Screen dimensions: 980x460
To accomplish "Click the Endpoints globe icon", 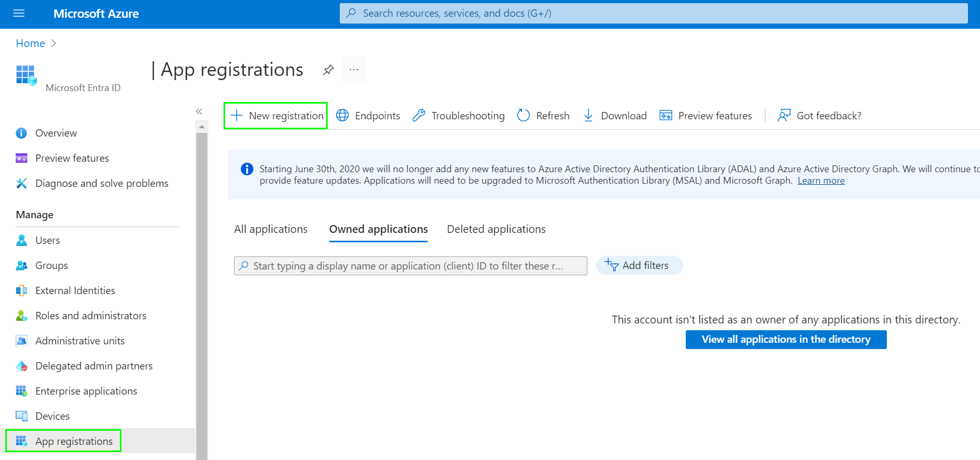I will 342,116.
